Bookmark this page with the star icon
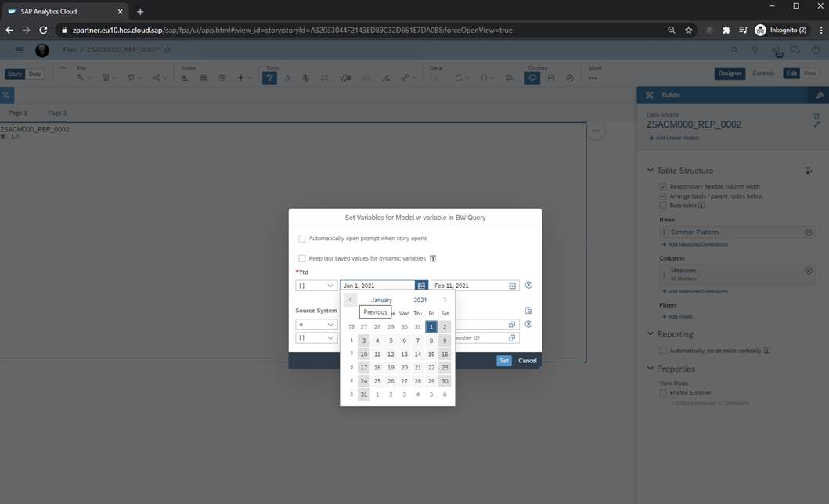Image resolution: width=829 pixels, height=504 pixels. pyautogui.click(x=688, y=30)
